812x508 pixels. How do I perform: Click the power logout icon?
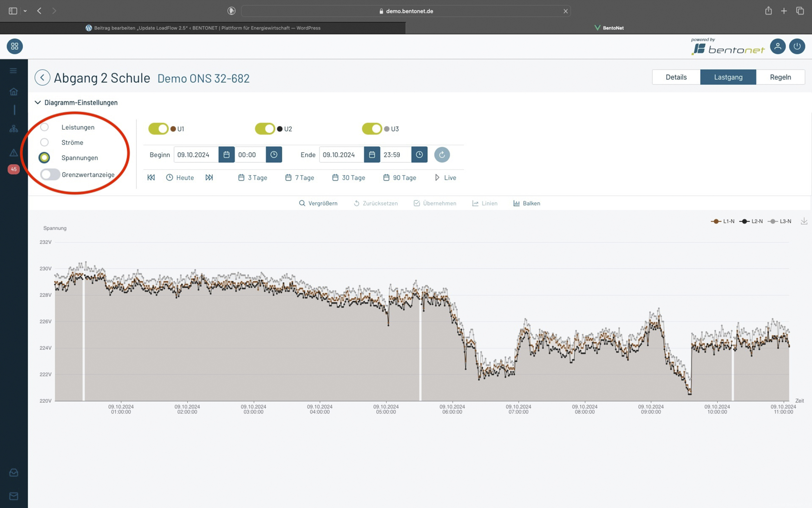click(x=797, y=46)
